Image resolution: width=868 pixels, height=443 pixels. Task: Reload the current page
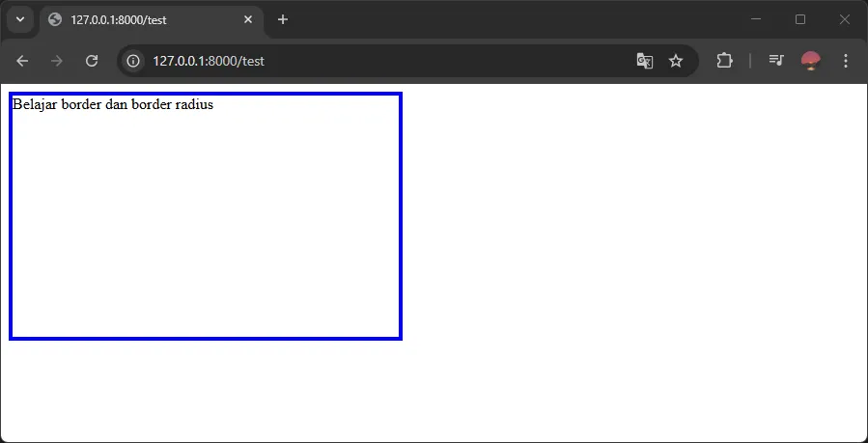[92, 61]
